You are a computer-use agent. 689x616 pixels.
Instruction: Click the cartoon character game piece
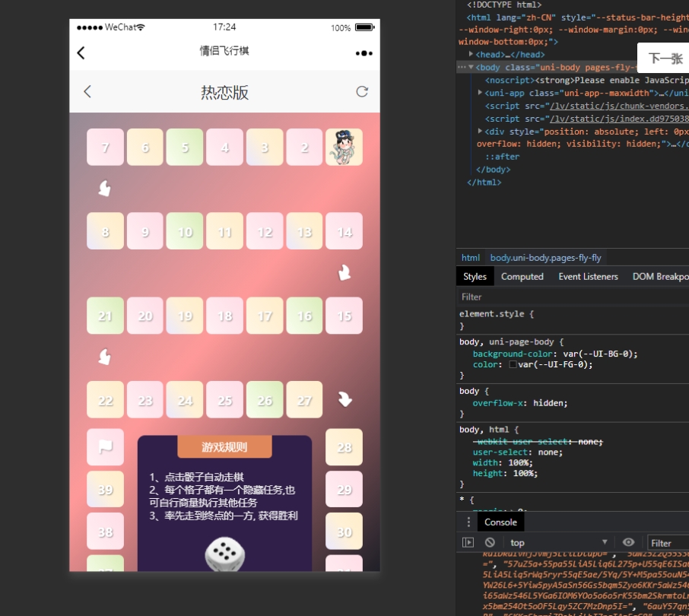click(344, 147)
